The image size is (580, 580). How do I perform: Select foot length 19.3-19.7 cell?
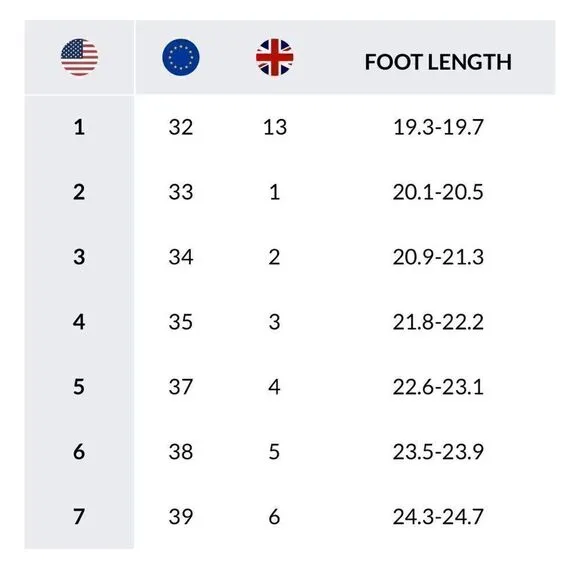click(x=438, y=127)
